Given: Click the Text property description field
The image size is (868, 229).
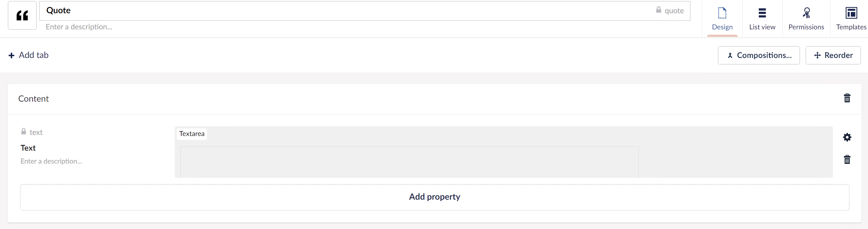Looking at the screenshot, I should pyautogui.click(x=93, y=161).
